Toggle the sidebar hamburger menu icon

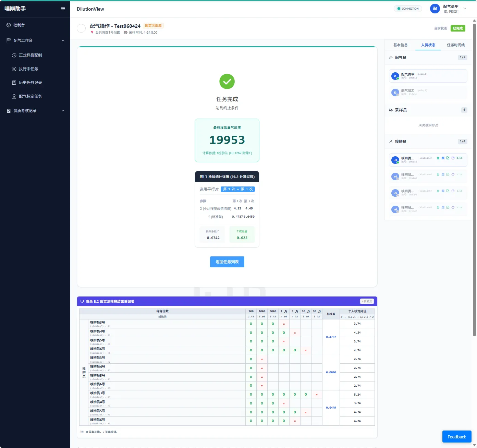(x=63, y=9)
